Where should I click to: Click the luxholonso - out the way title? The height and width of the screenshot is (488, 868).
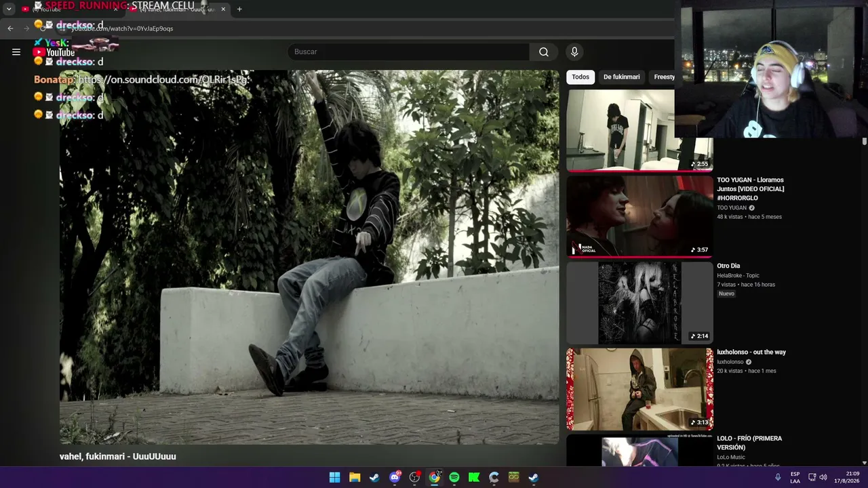[751, 352]
